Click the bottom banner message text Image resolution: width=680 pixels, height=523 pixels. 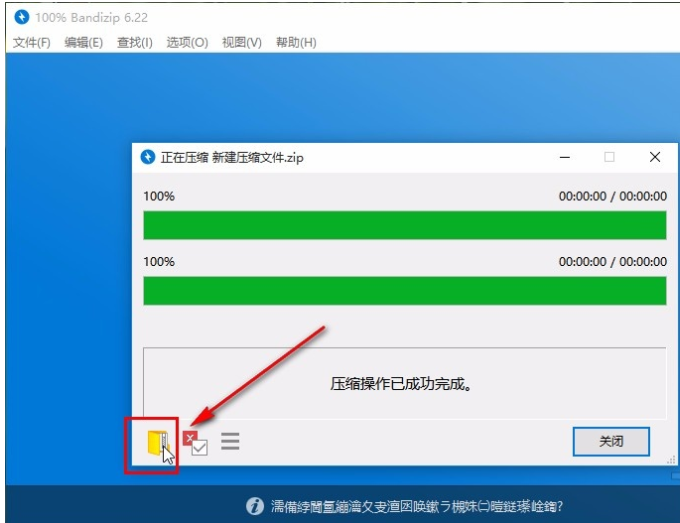click(x=417, y=506)
